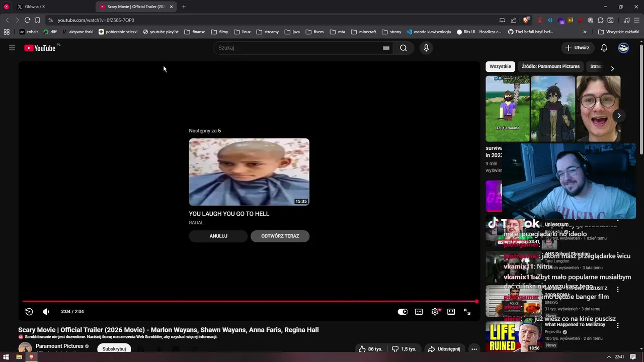
Task: Switch to theater mode in the player
Action: [x=451, y=312]
